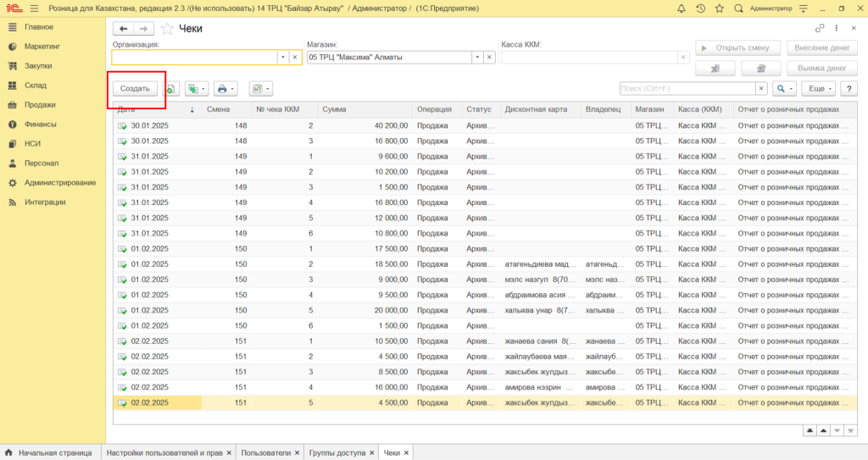Click the Выемка денег button
Image resolution: width=868 pixels, height=460 pixels.
point(822,68)
